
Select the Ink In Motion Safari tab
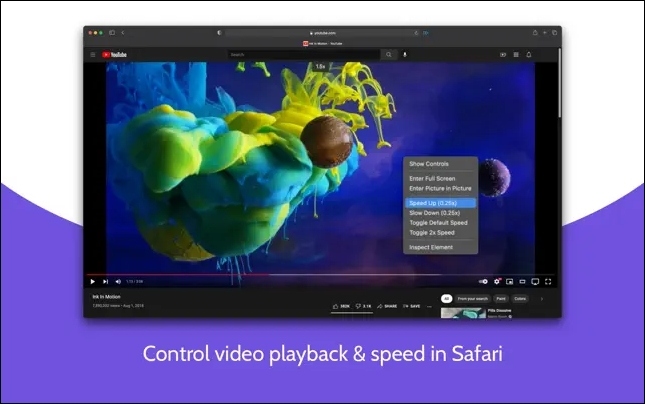(x=322, y=43)
